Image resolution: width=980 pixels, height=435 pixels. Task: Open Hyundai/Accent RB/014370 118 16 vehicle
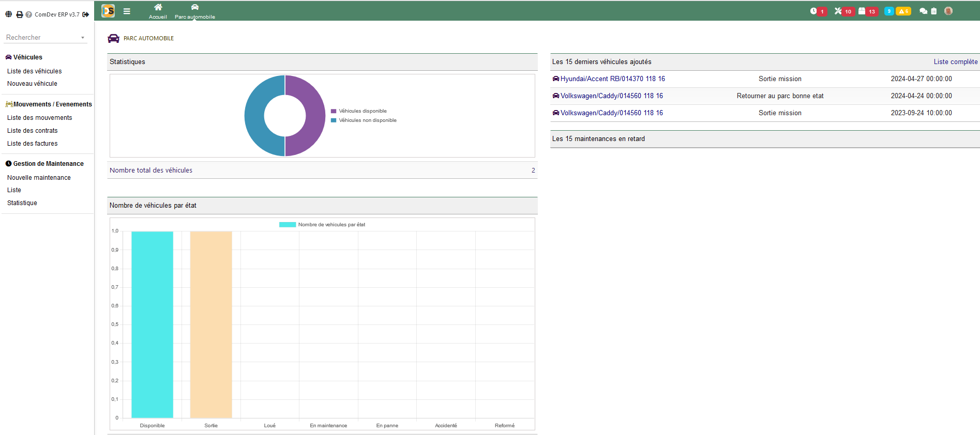coord(613,79)
